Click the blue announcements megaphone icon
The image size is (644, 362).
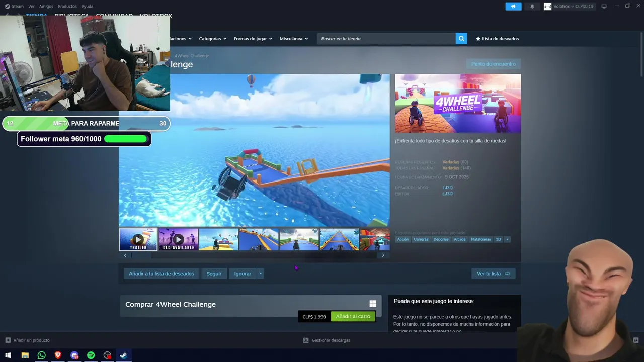click(x=513, y=7)
